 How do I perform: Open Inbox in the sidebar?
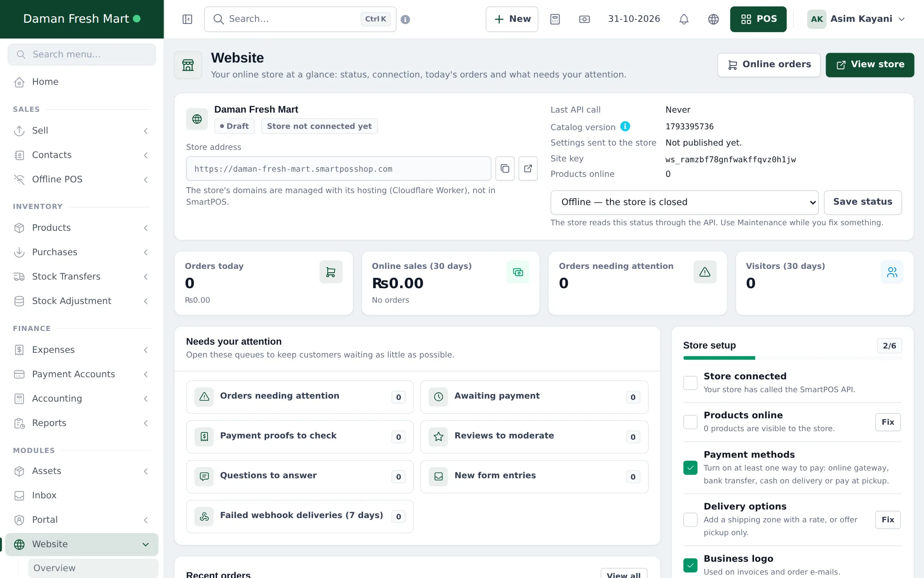point(82,495)
